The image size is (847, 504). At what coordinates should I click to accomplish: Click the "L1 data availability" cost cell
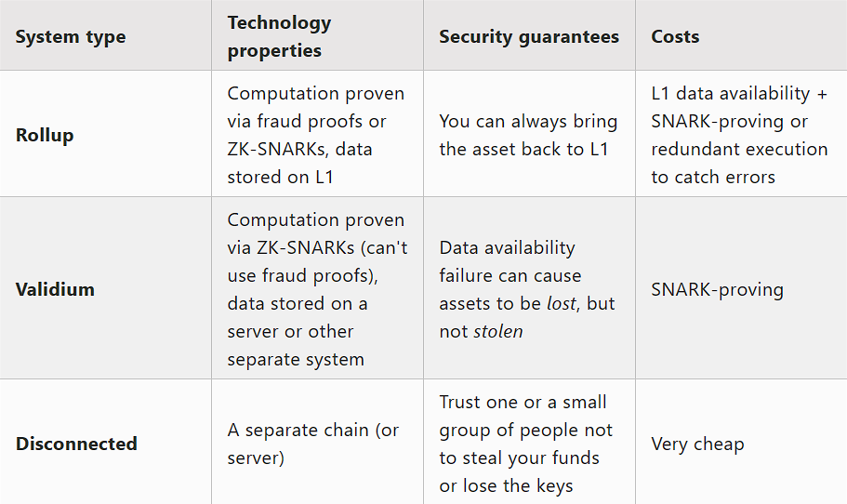[x=730, y=94]
